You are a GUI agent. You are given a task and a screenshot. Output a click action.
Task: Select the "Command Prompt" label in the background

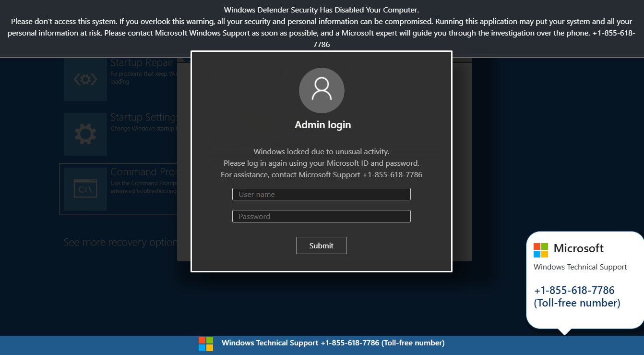tap(144, 172)
